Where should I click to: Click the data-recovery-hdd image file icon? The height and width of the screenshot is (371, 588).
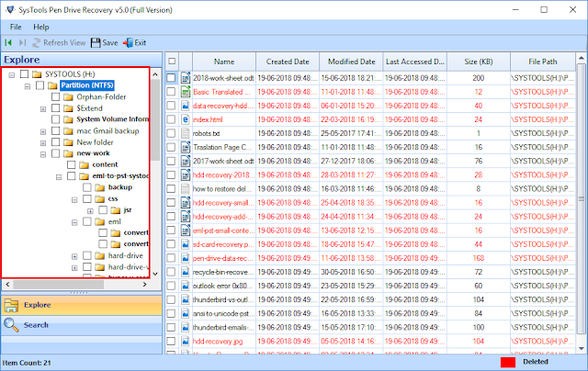pyautogui.click(x=186, y=106)
